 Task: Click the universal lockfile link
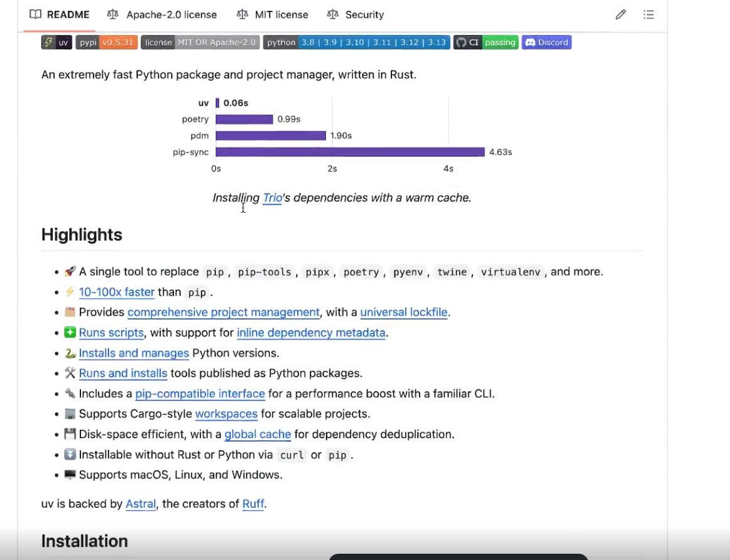click(404, 312)
